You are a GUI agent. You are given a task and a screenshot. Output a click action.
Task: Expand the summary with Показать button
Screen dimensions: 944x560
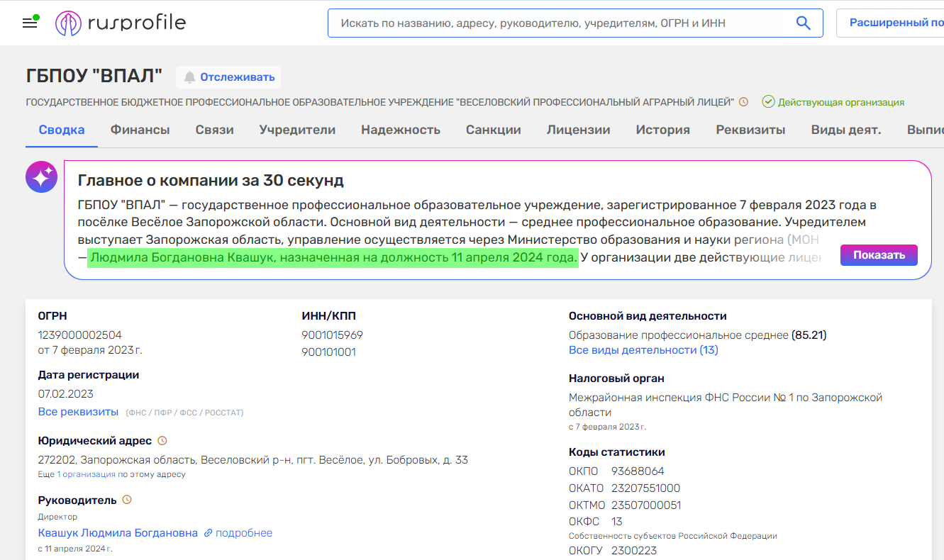tap(879, 255)
